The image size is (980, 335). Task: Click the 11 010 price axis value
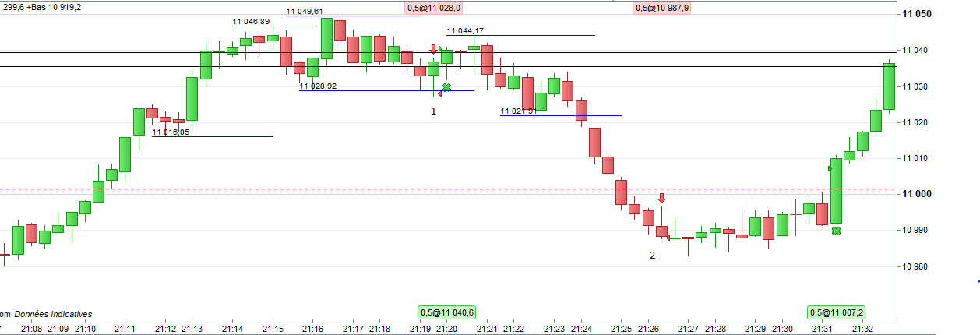[x=916, y=158]
